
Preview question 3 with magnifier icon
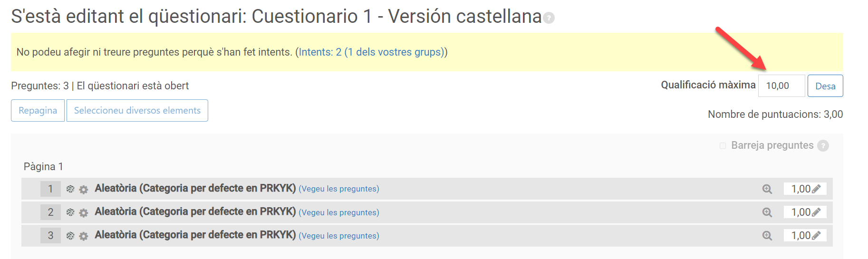tap(767, 236)
